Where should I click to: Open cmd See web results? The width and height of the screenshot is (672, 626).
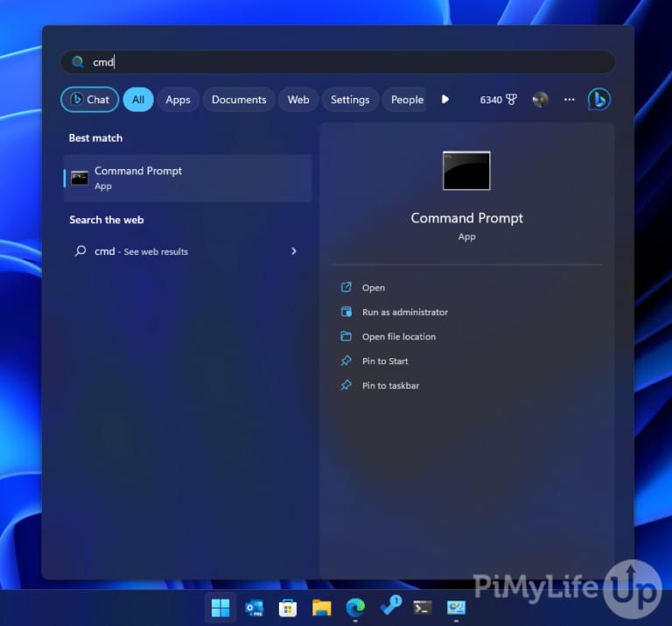[188, 251]
